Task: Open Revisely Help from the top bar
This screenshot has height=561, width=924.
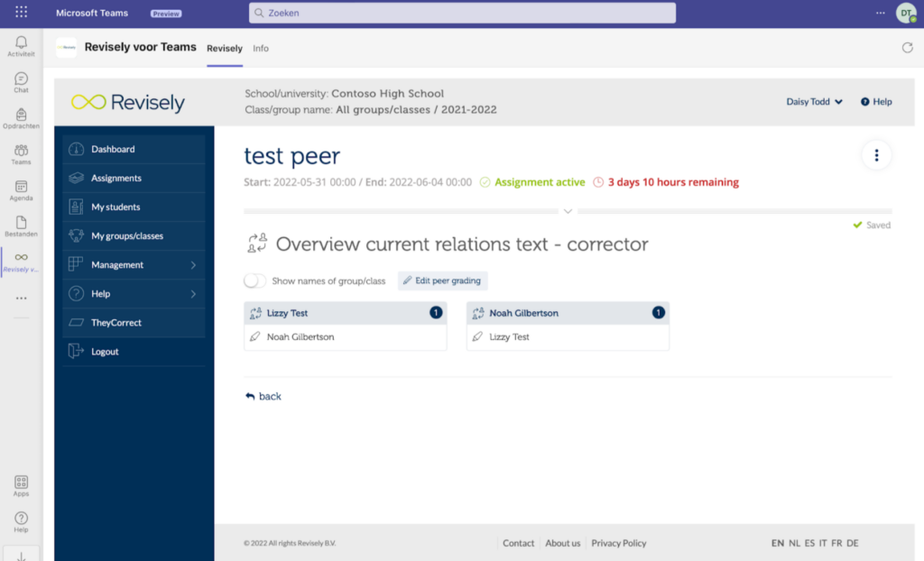Action: (874, 101)
